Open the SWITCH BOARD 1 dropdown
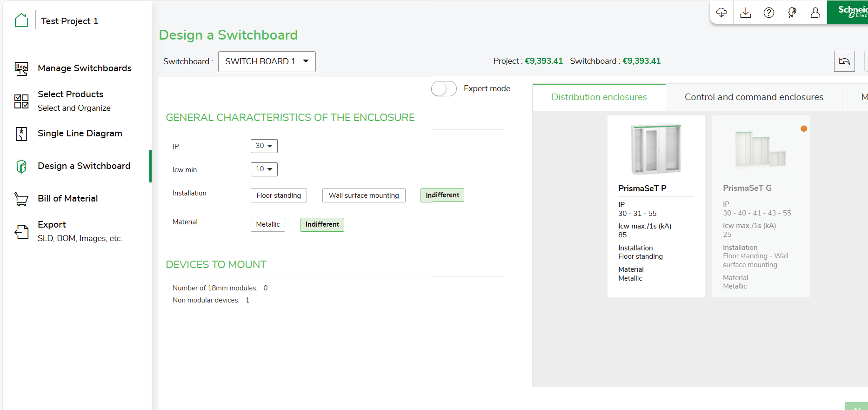This screenshot has height=410, width=868. tap(267, 61)
